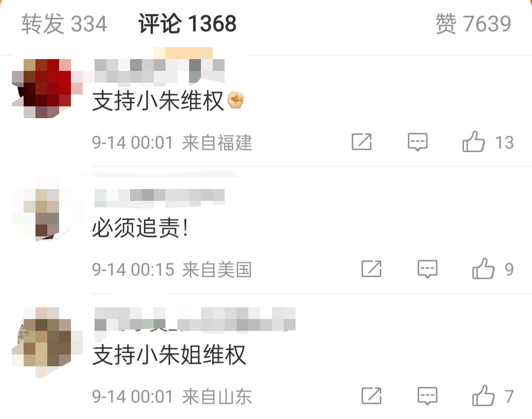Repost the 必须追责 comment via share icon

371,269
